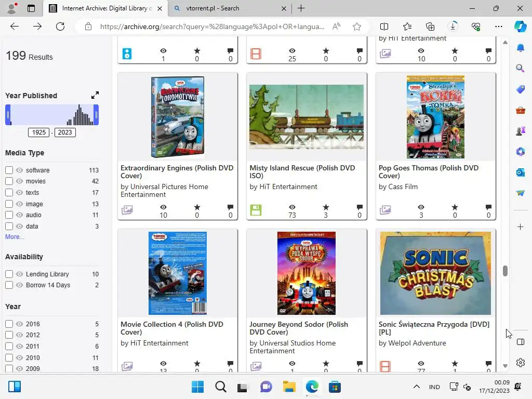Screen dimensions: 532x399
Task: Open Games chess icon in sidebar
Action: pos(520,131)
